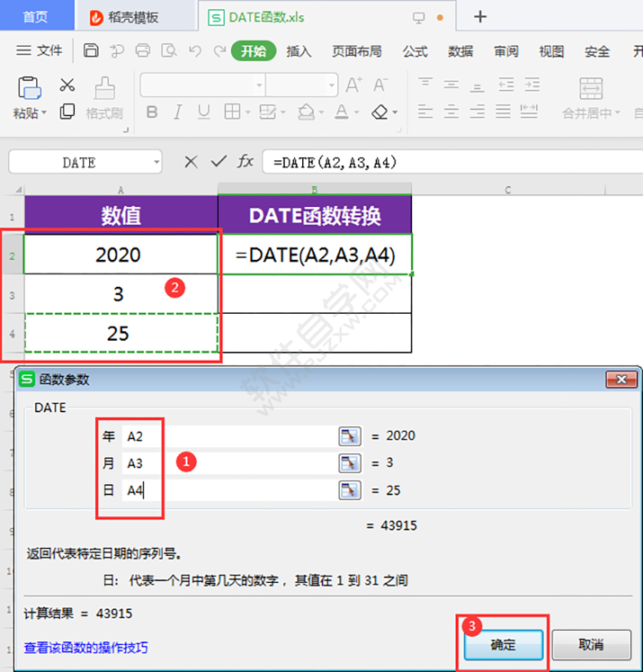Toggle Bold formatting

152,112
